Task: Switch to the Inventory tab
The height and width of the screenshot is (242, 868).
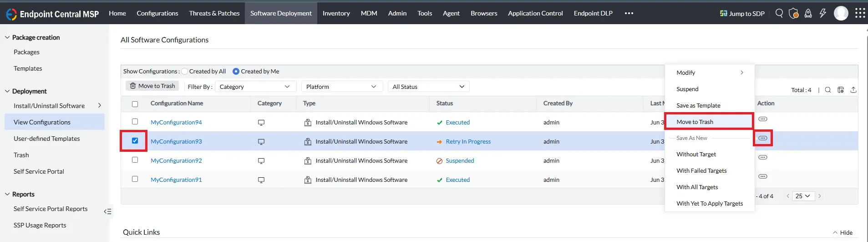Action: click(336, 13)
